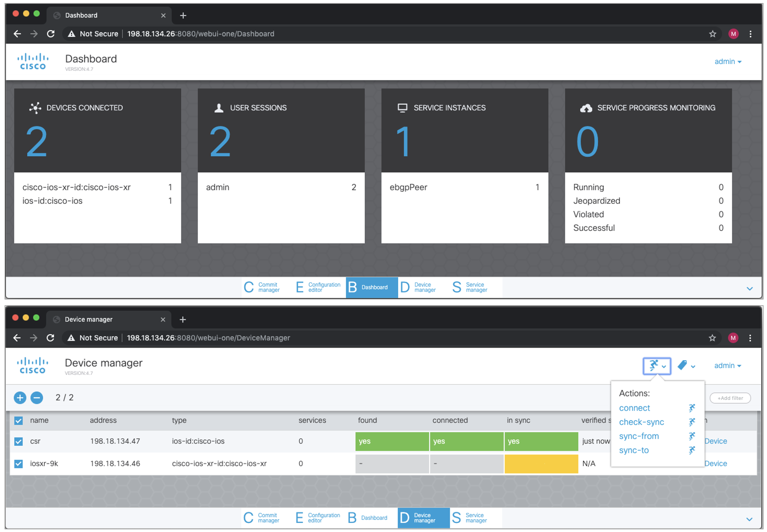Click the User Sessions person icon
This screenshot has height=532, width=767.
coord(219,108)
